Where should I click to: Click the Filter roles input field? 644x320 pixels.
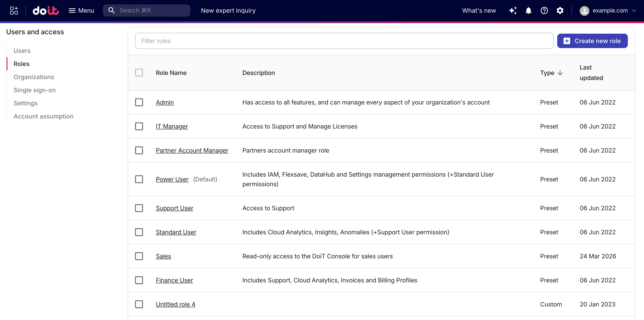coord(344,41)
